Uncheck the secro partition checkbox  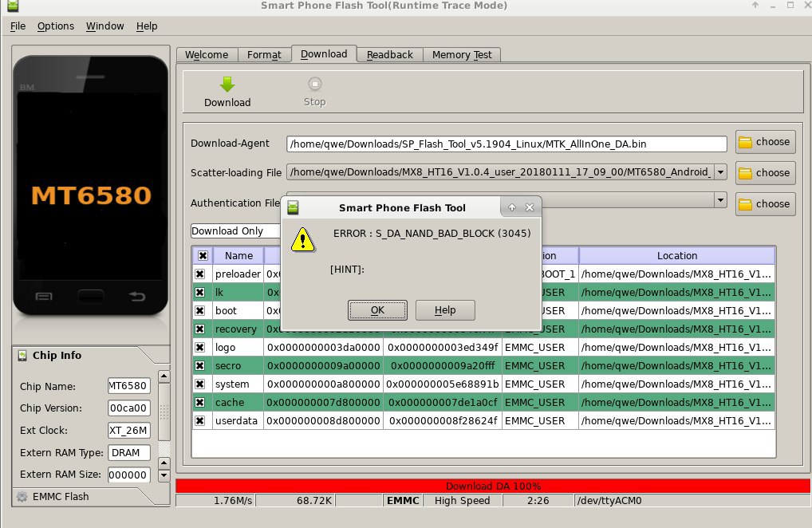click(200, 366)
